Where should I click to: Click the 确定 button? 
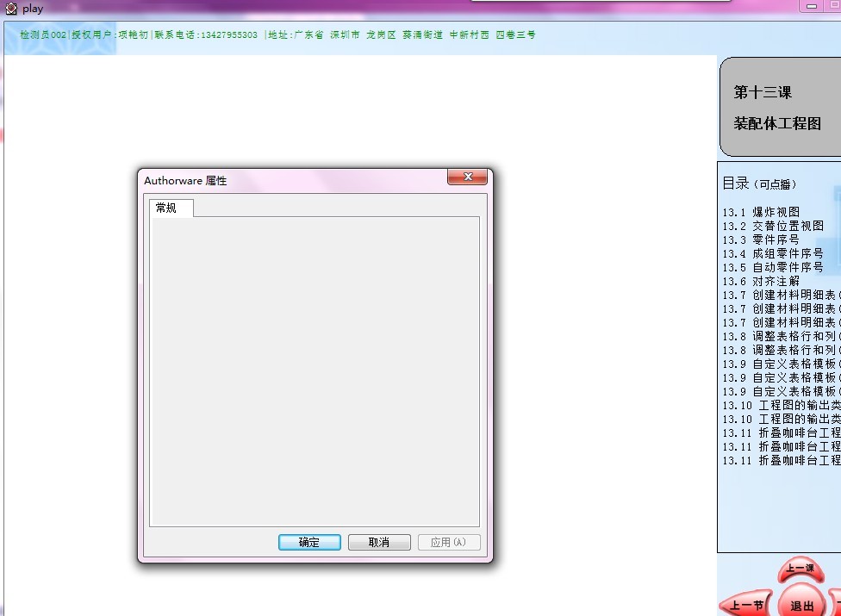(309, 543)
